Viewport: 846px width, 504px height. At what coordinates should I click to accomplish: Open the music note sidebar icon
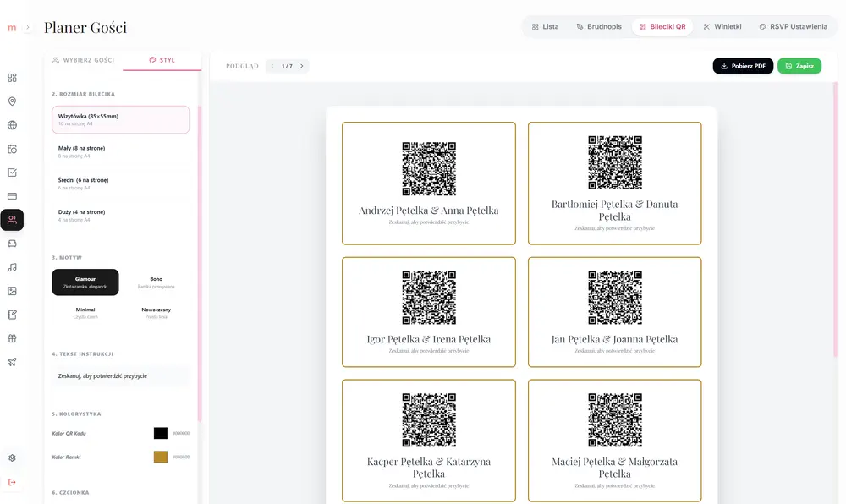point(12,267)
